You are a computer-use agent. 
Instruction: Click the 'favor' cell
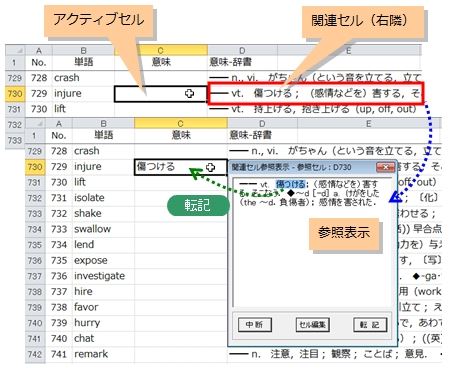[103, 307]
